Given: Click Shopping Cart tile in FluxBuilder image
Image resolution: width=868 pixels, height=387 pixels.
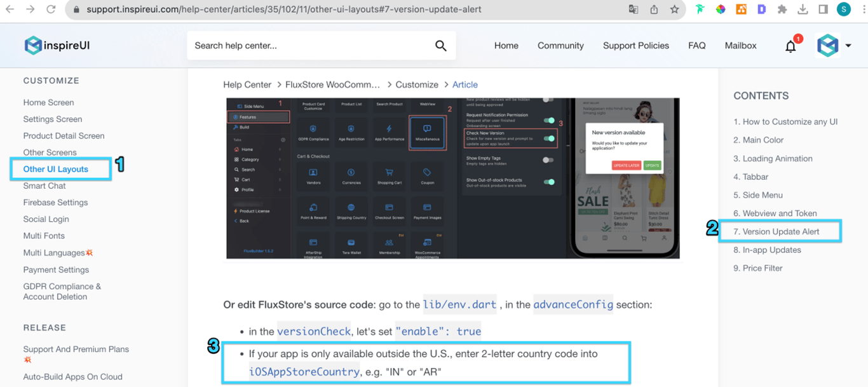Looking at the screenshot, I should click(x=389, y=176).
